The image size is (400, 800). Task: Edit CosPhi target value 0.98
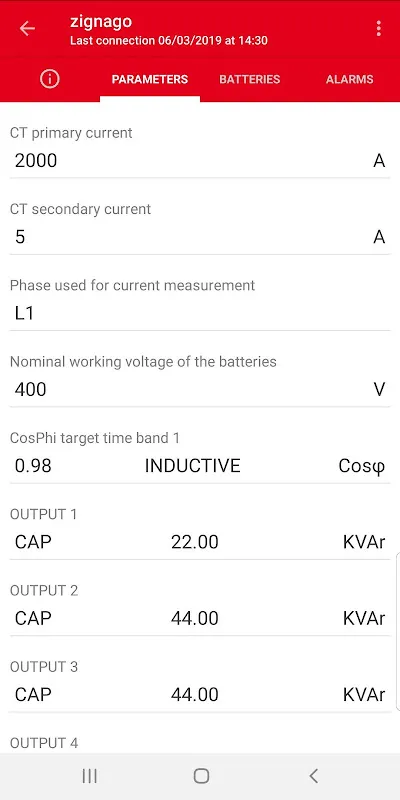pyautogui.click(x=33, y=466)
